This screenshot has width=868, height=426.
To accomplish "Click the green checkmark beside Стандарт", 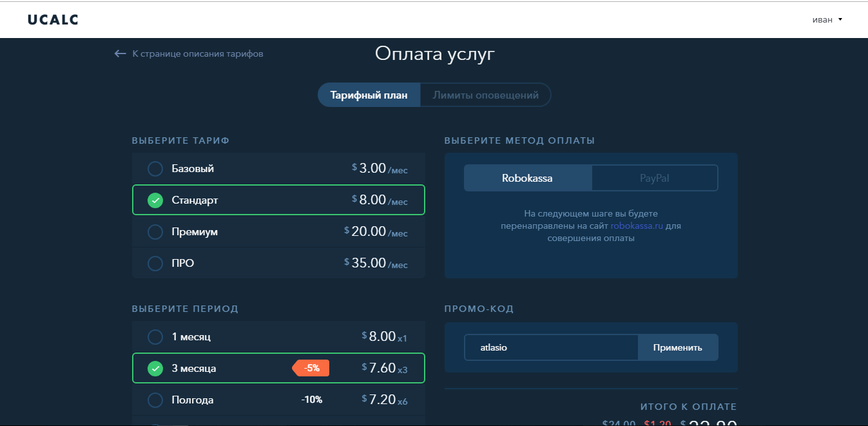I will [155, 200].
